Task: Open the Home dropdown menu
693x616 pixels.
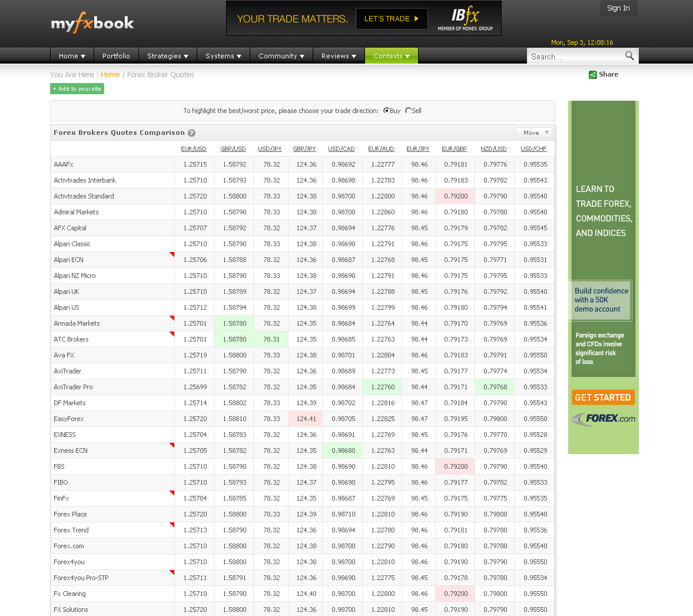Action: (72, 56)
